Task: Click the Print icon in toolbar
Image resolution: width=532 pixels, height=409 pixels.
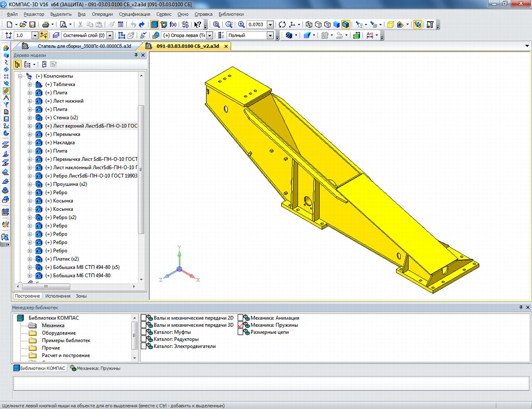Action: (45, 25)
